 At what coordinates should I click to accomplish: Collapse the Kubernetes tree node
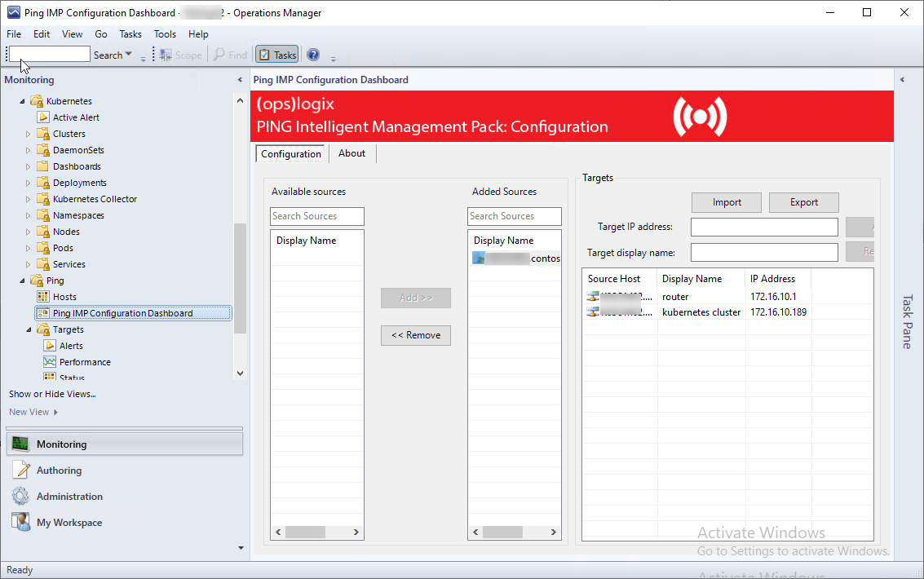[x=22, y=101]
